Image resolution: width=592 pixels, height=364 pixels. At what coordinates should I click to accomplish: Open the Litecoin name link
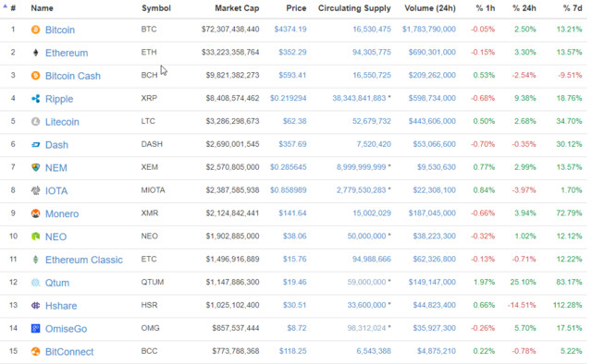(x=62, y=122)
